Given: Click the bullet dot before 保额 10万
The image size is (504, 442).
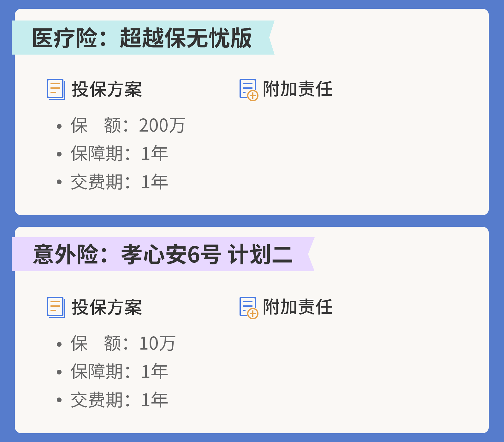Looking at the screenshot, I should 59,345.
